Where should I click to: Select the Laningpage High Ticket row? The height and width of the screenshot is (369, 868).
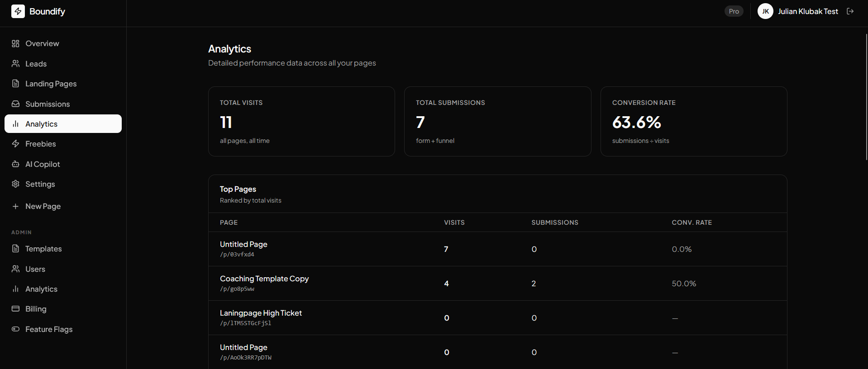498,318
